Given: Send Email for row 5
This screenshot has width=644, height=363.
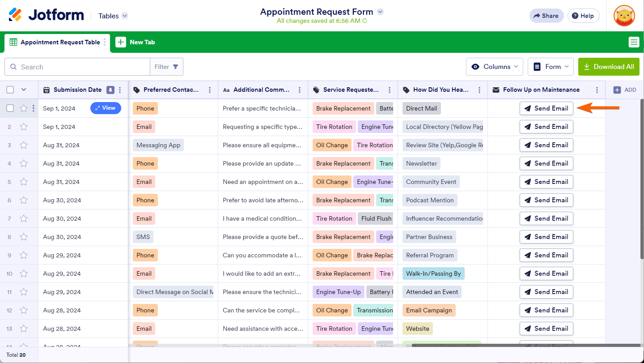Looking at the screenshot, I should [546, 182].
